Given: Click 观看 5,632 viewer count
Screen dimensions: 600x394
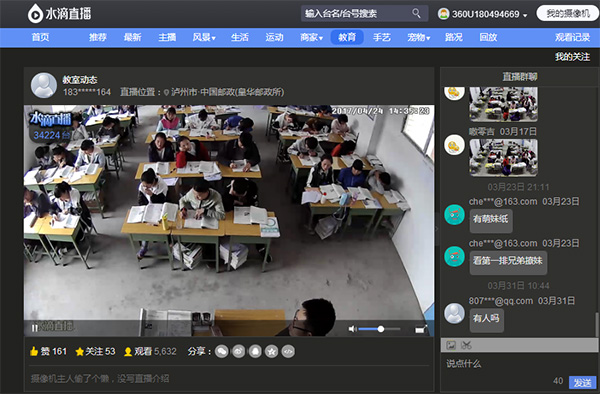Looking at the screenshot, I should tap(155, 352).
